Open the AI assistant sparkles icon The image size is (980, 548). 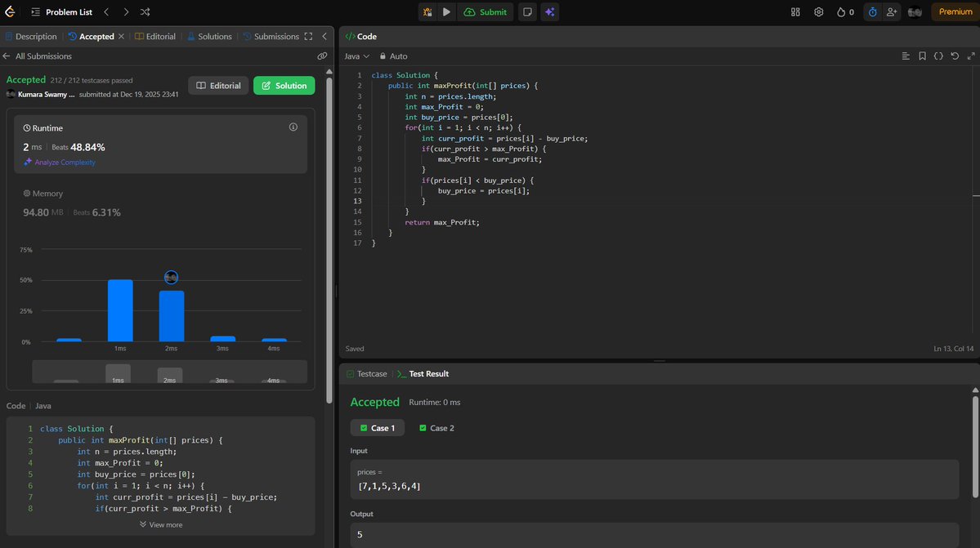click(x=549, y=11)
